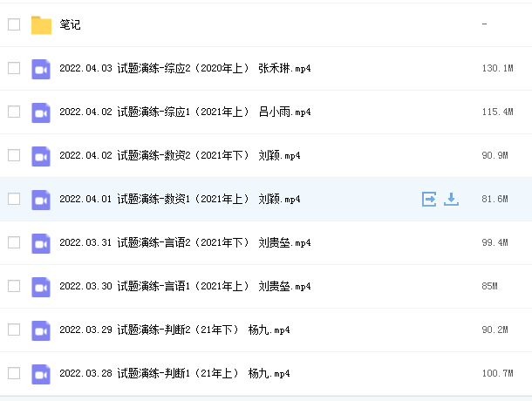Viewport: 532px width, 401px height.
Task: Click share icon on 数资1 row
Action: point(429,199)
